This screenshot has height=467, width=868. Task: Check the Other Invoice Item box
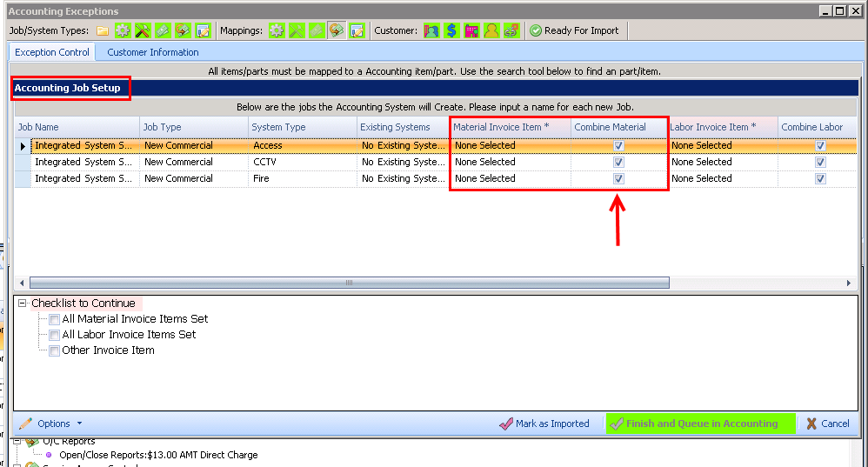pos(54,350)
